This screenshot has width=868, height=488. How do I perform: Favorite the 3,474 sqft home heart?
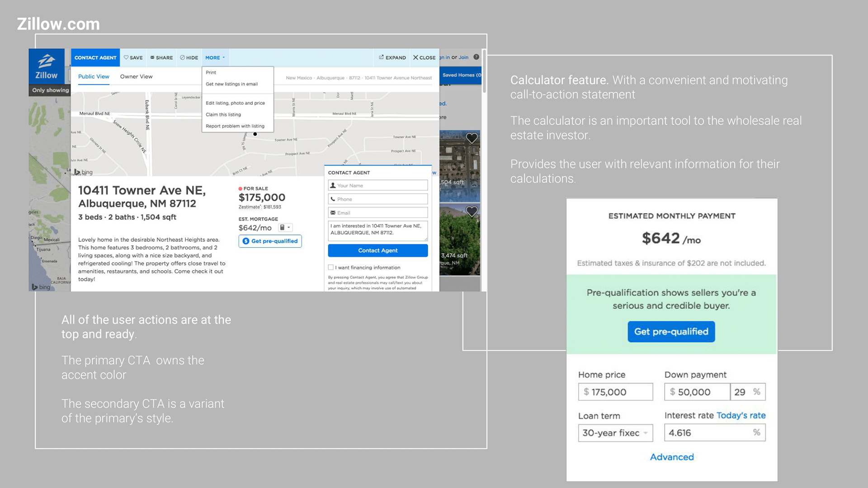472,211
